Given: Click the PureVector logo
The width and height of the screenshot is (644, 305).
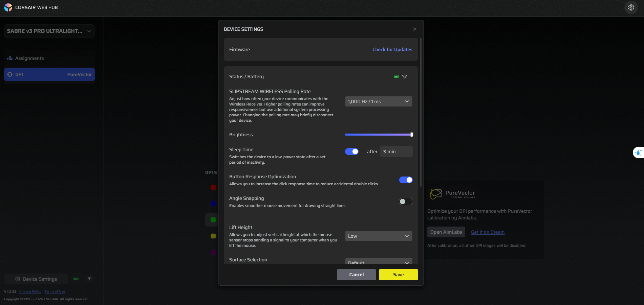Looking at the screenshot, I should [453, 193].
